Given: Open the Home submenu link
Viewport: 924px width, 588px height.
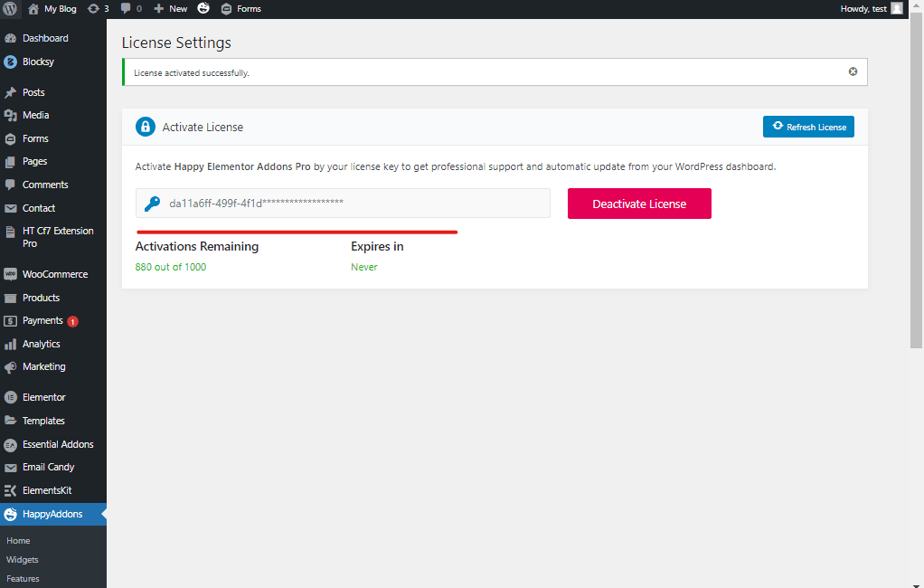Looking at the screenshot, I should coord(18,541).
